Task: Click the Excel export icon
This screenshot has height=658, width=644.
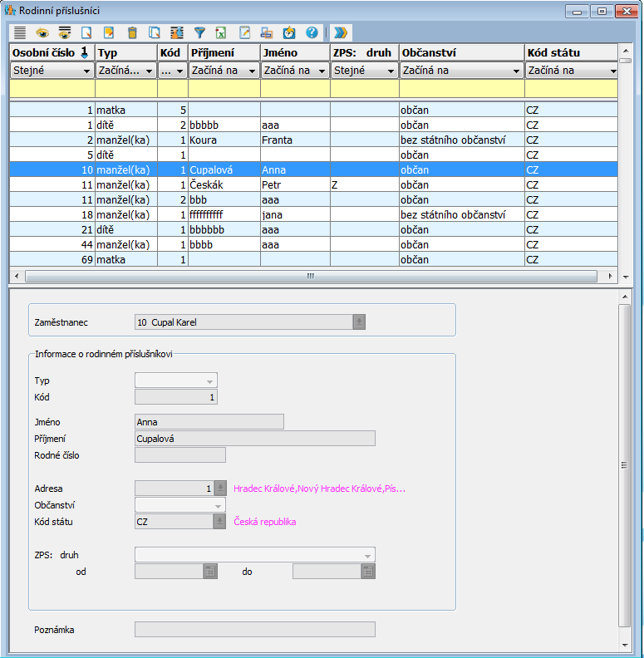Action: pyautogui.click(x=222, y=32)
